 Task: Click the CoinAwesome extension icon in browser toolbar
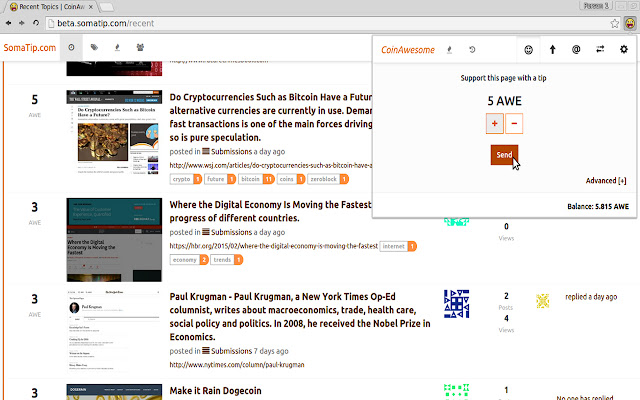tap(630, 23)
